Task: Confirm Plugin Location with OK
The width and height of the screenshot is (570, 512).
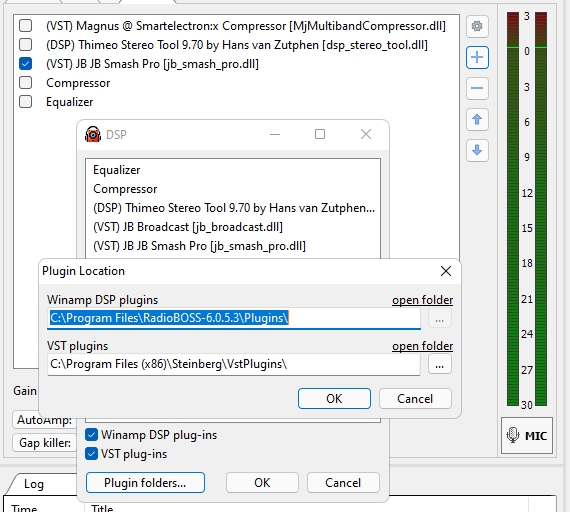Action: [334, 399]
